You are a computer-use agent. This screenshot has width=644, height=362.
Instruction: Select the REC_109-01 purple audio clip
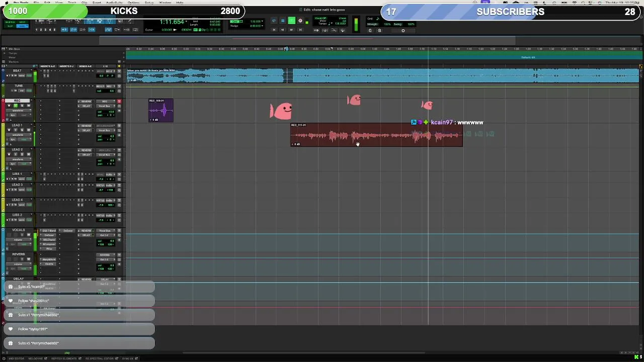pos(161,110)
